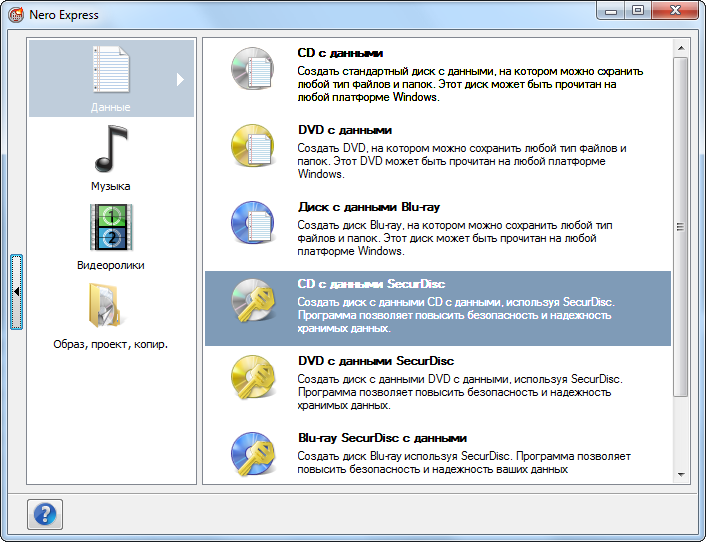Screen dimensions: 706x542
Task: Open help with the question mark button
Action: click(45, 514)
